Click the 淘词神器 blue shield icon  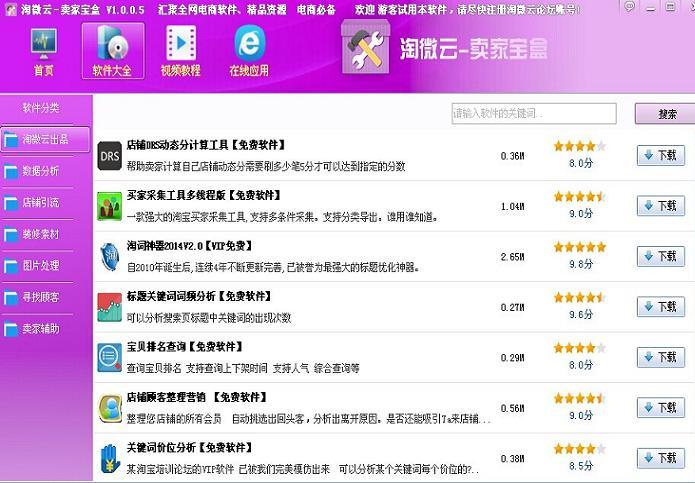(109, 257)
